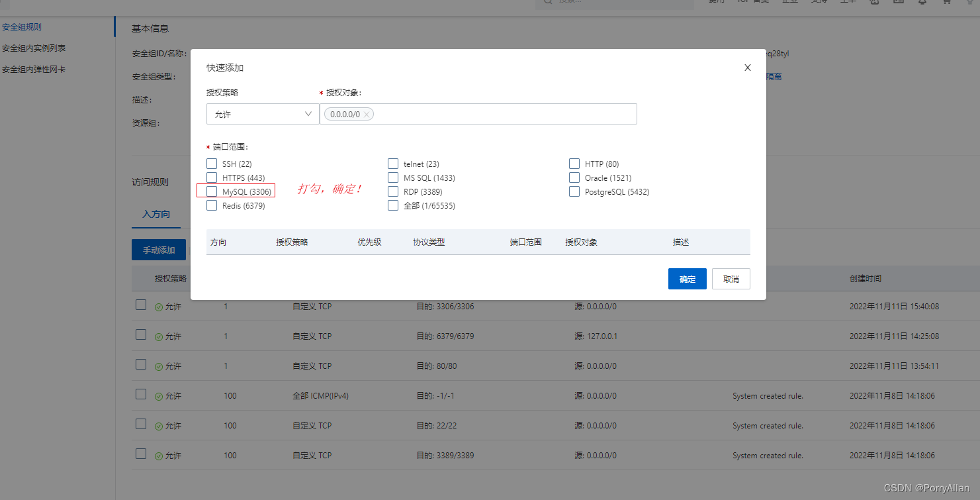
Task: Click the green 允许 icon in the 3306/3306 row
Action: coord(159,307)
